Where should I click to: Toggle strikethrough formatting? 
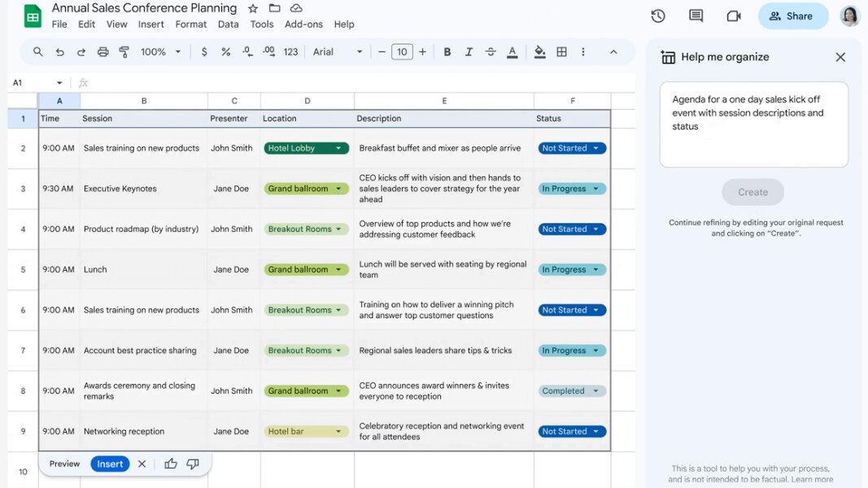(491, 52)
